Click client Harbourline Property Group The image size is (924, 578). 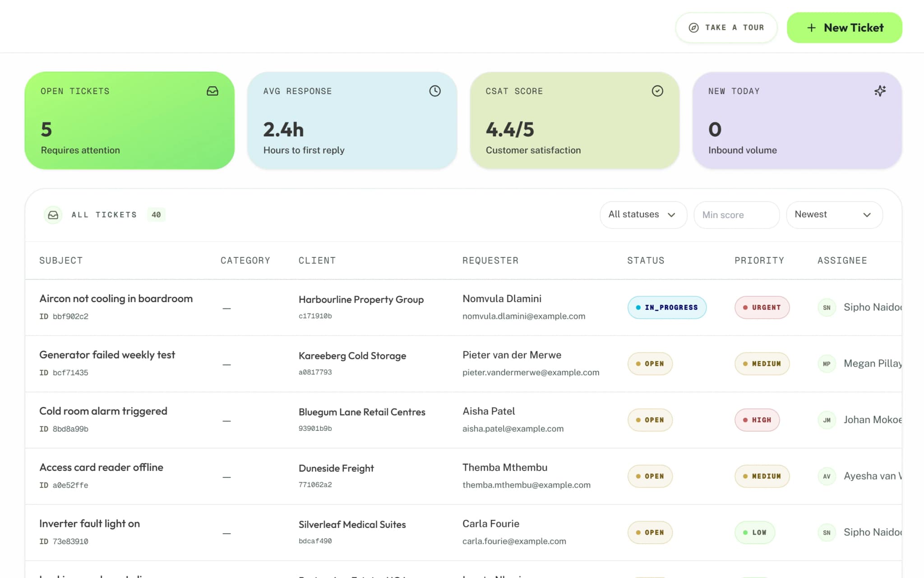tap(361, 300)
